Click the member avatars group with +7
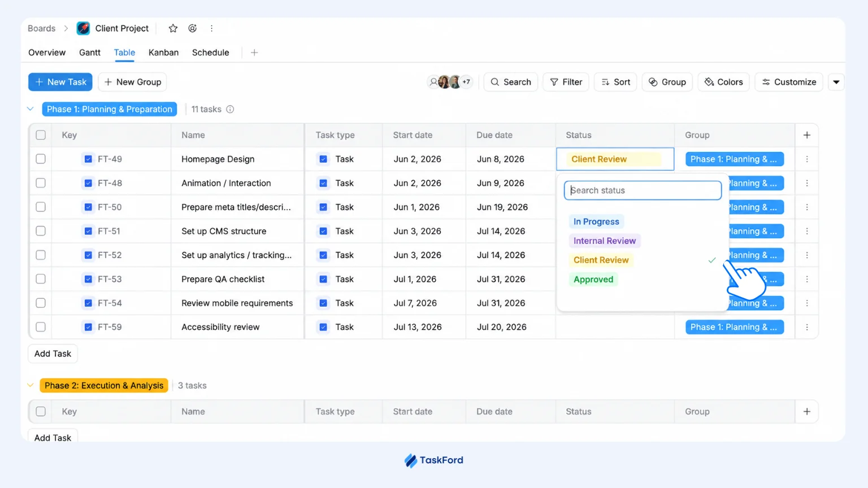The image size is (868, 488). click(450, 82)
